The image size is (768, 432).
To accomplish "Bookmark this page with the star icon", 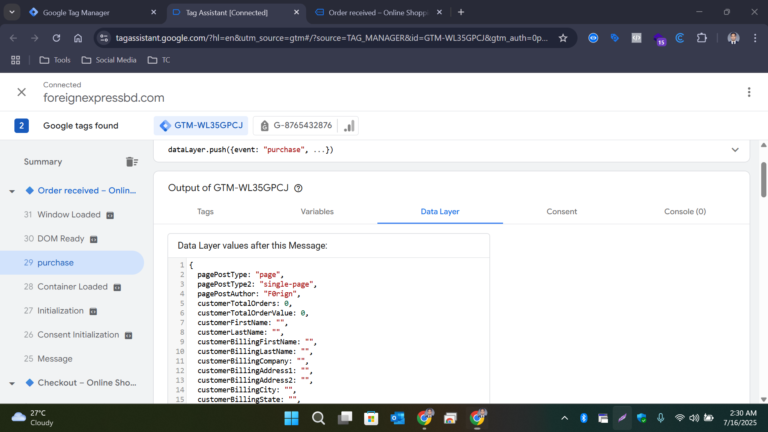I will tap(563, 38).
